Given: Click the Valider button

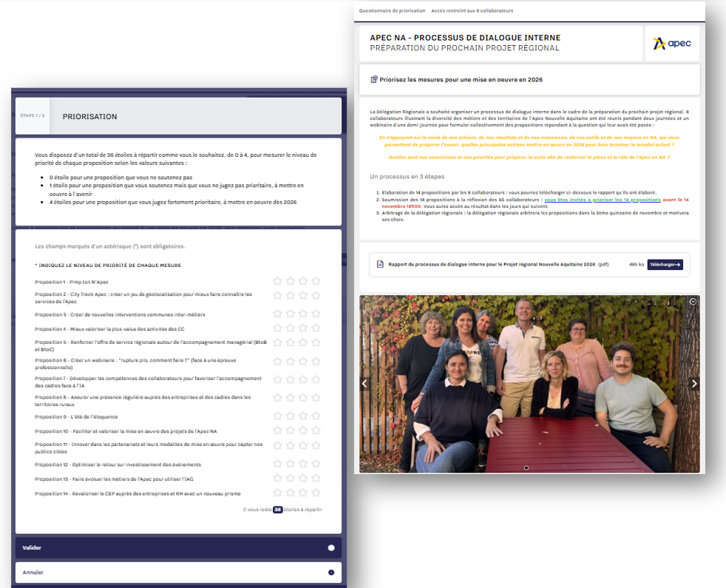Looking at the screenshot, I should [x=178, y=547].
